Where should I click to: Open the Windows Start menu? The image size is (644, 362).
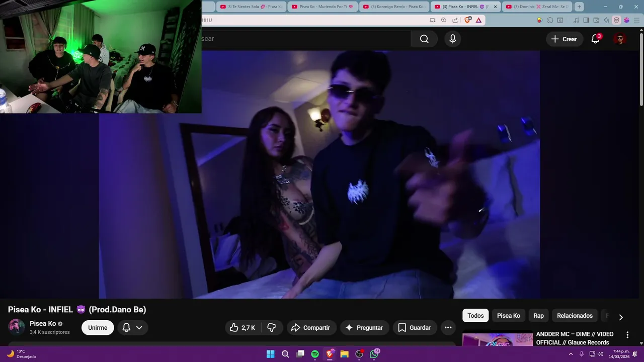pos(271,354)
